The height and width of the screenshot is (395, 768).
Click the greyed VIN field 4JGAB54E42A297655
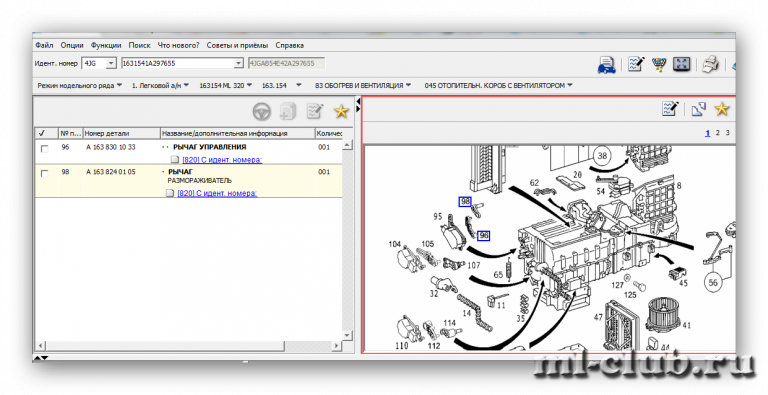point(287,64)
